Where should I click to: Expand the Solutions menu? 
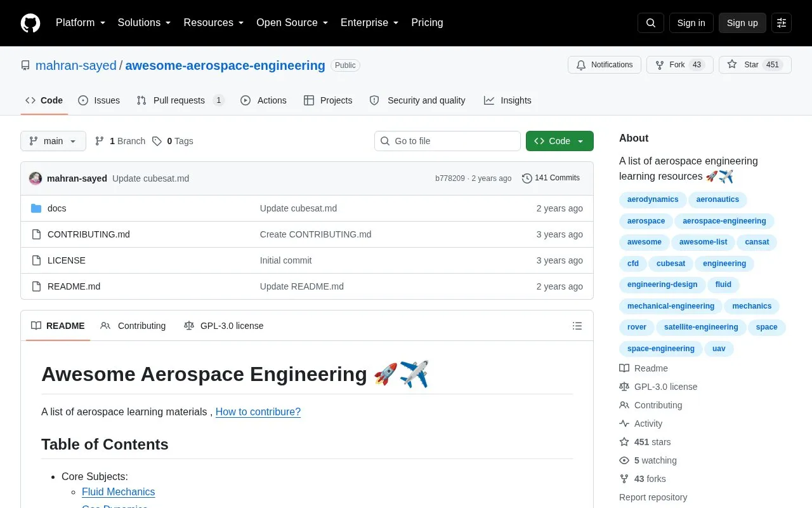pyautogui.click(x=145, y=23)
